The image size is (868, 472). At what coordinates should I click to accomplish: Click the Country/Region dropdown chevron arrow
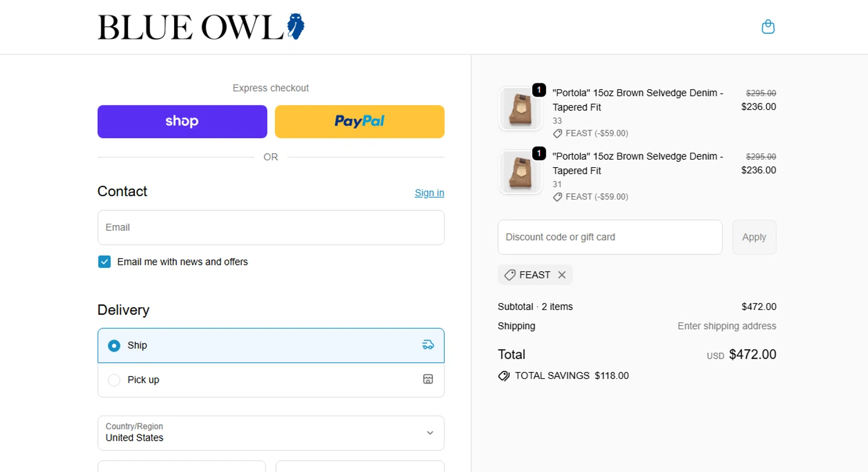[x=430, y=433]
